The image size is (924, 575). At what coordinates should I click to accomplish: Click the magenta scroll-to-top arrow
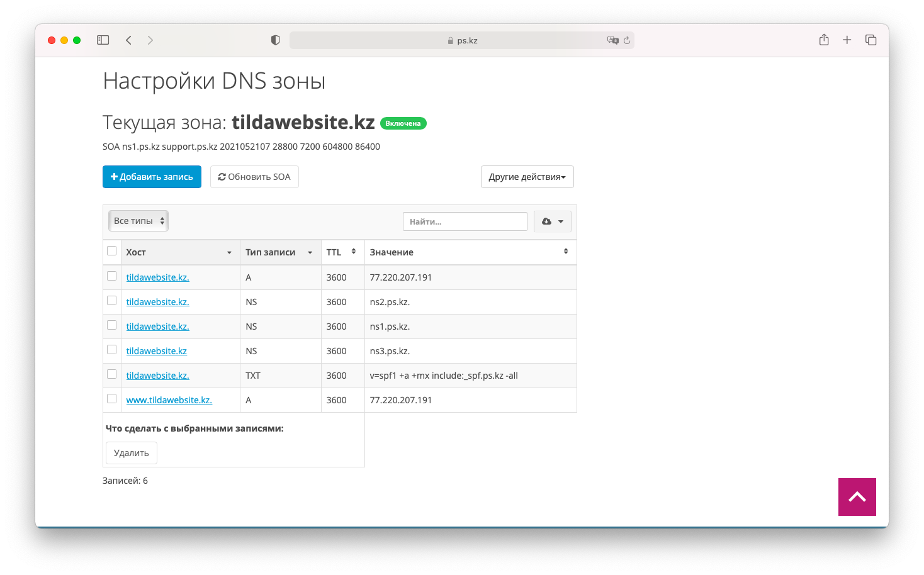[857, 497]
